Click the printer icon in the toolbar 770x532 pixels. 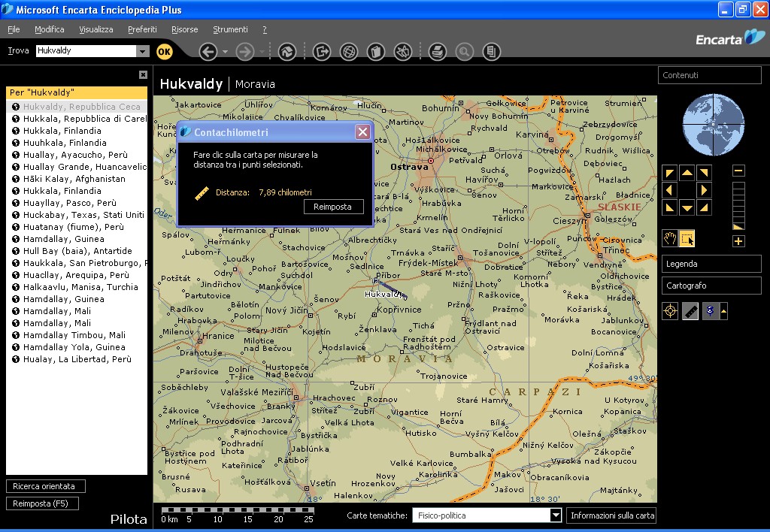438,52
